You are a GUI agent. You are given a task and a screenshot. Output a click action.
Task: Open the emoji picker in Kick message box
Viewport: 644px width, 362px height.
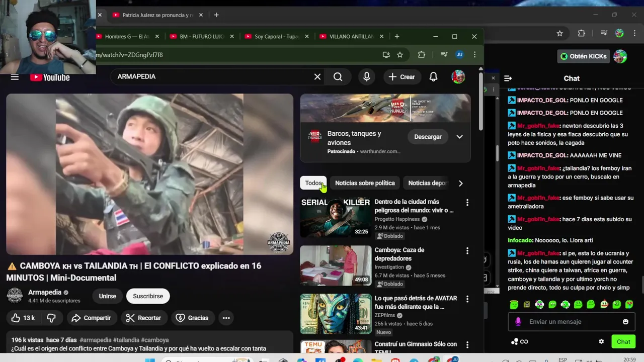point(625,322)
